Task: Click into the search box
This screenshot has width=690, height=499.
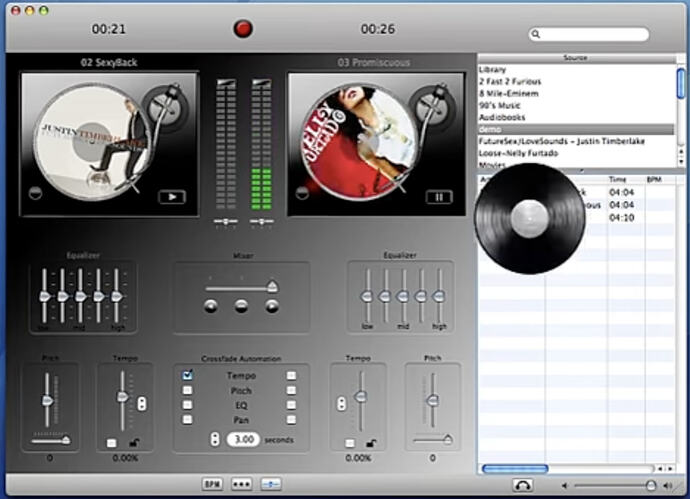Action: pyautogui.click(x=589, y=34)
